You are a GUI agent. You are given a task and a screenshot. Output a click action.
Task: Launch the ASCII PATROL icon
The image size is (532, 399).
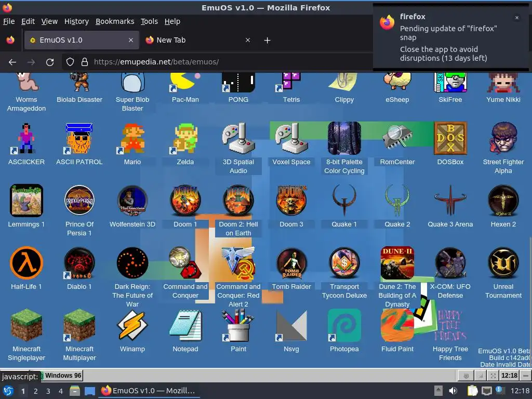79,138
